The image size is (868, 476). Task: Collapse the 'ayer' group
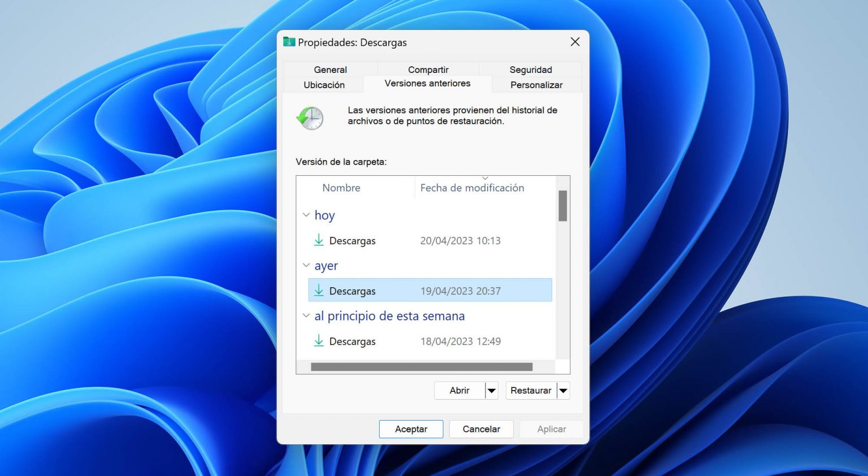tap(306, 265)
